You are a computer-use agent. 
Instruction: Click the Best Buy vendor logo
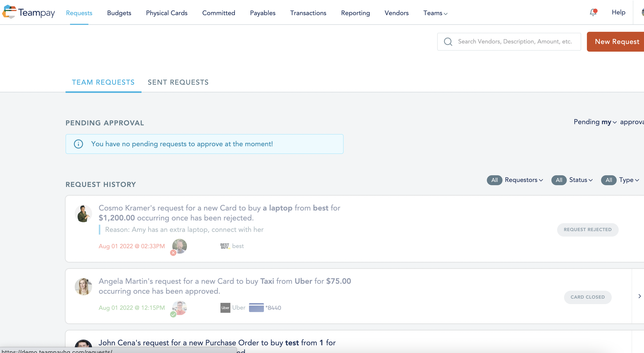point(225,246)
